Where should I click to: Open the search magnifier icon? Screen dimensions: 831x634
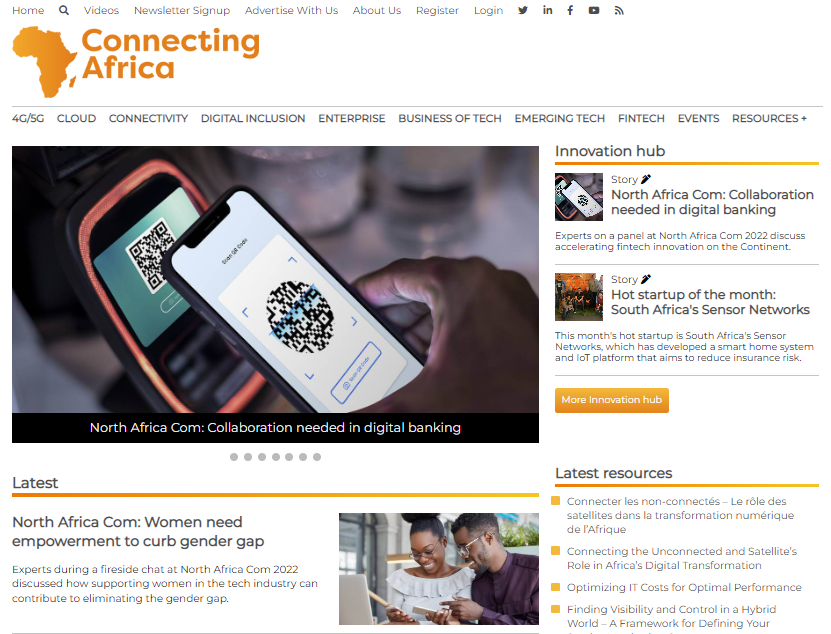click(64, 10)
